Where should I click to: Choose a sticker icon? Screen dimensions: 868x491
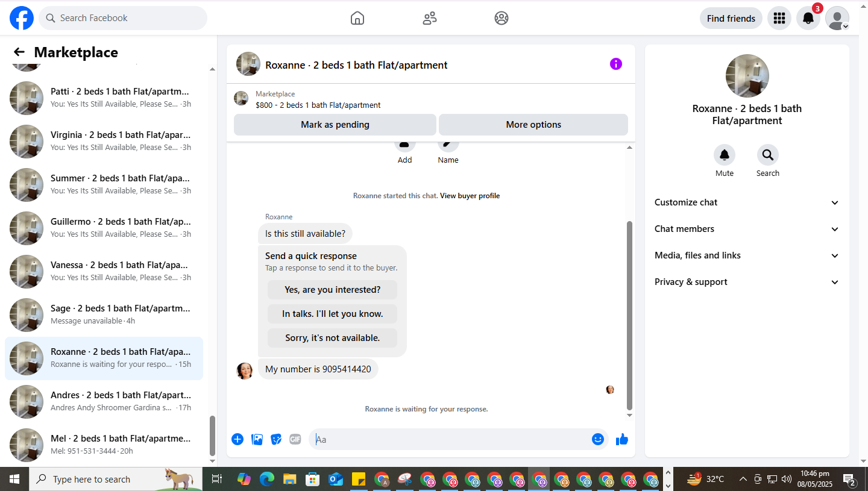(x=276, y=439)
